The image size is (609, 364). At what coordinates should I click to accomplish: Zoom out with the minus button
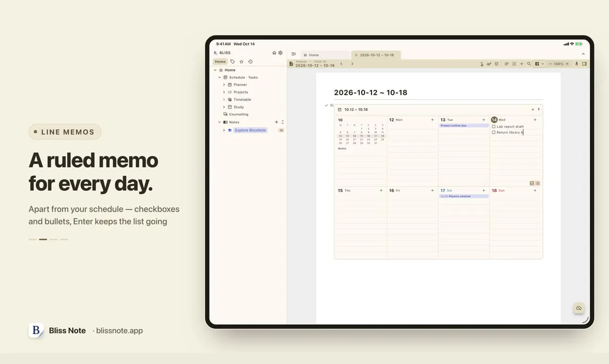[550, 64]
